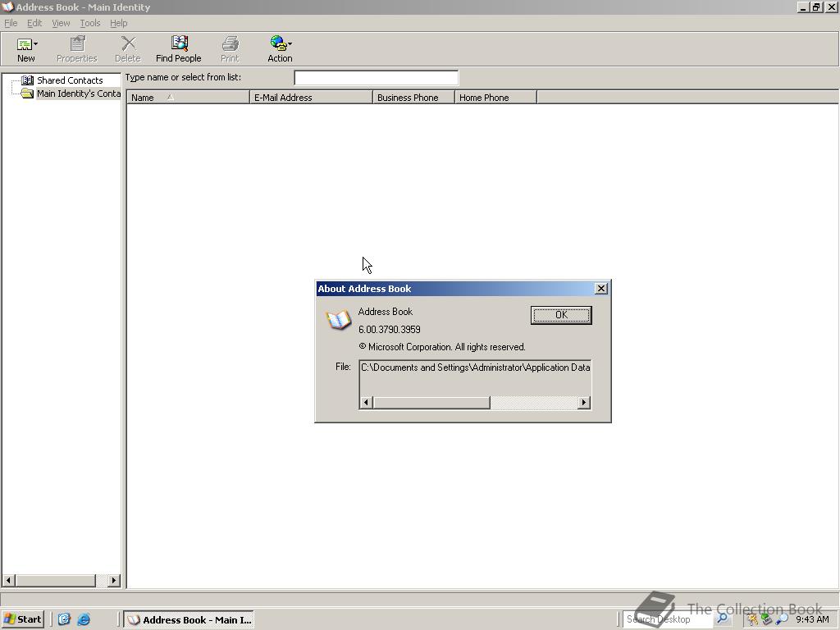This screenshot has height=630, width=840.
Task: Open the Action button dropdown arrow
Action: tap(290, 44)
